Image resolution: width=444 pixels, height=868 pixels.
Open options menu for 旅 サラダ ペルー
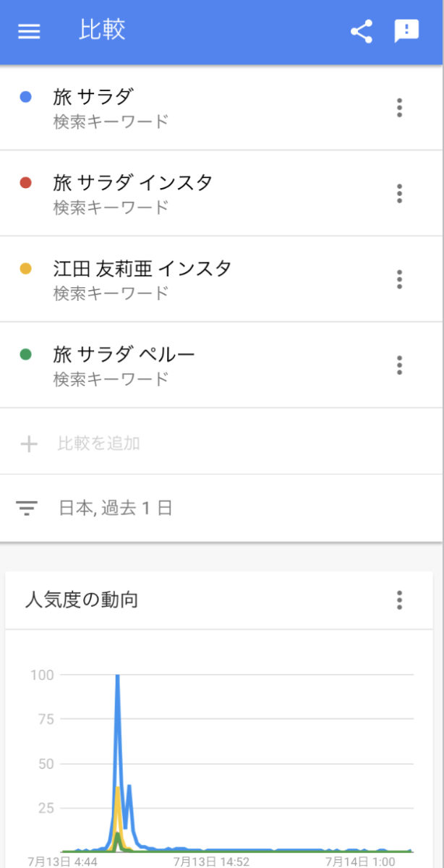pyautogui.click(x=399, y=365)
